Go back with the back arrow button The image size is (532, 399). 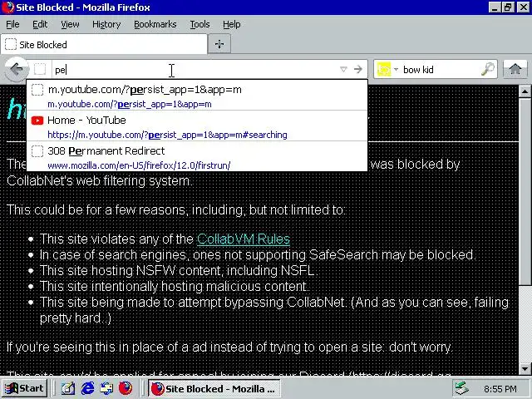17,69
